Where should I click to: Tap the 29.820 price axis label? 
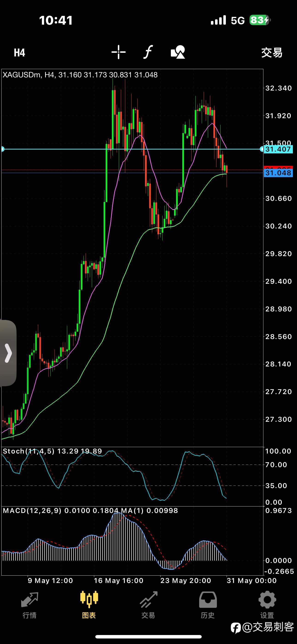tap(279, 254)
